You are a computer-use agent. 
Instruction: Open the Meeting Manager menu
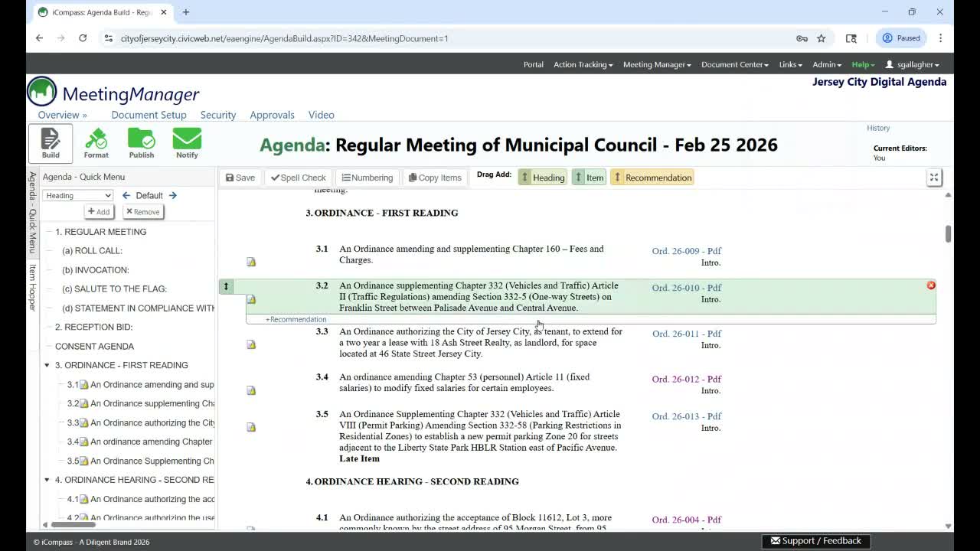[x=657, y=64]
